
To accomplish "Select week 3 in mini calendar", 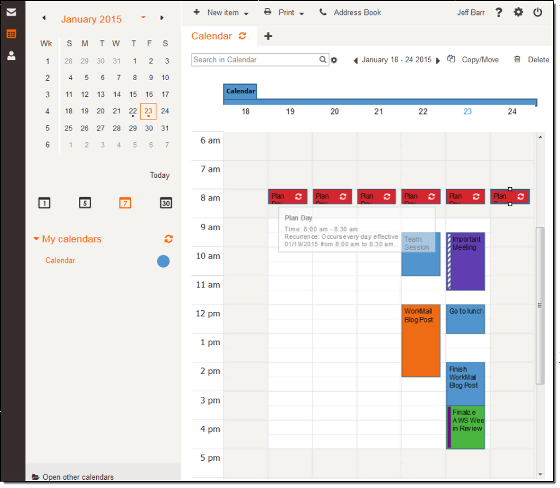I will (x=47, y=94).
